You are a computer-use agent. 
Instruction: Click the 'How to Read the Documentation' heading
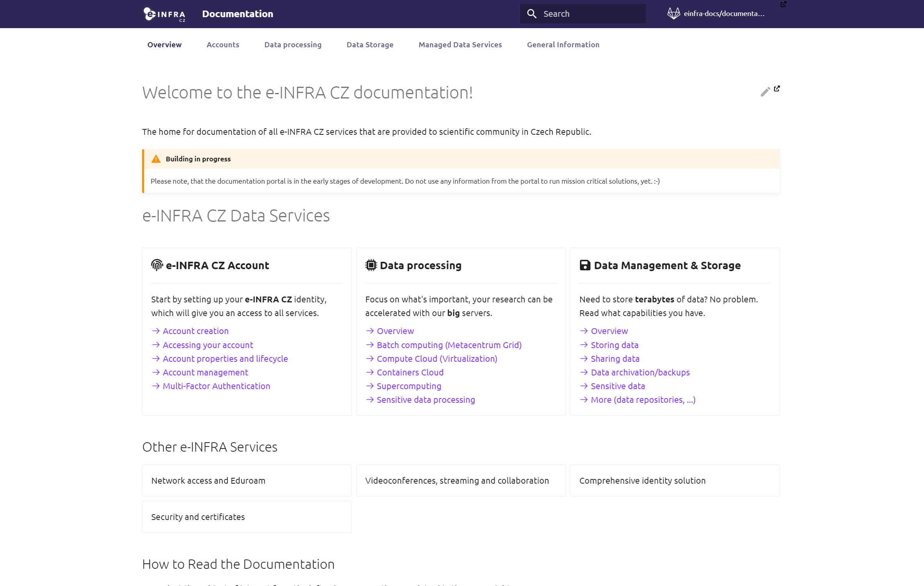(238, 564)
